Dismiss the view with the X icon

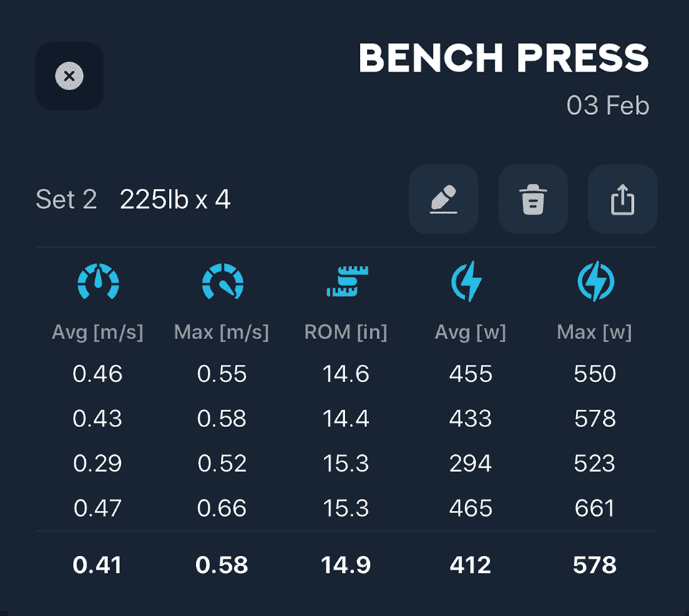click(x=69, y=75)
